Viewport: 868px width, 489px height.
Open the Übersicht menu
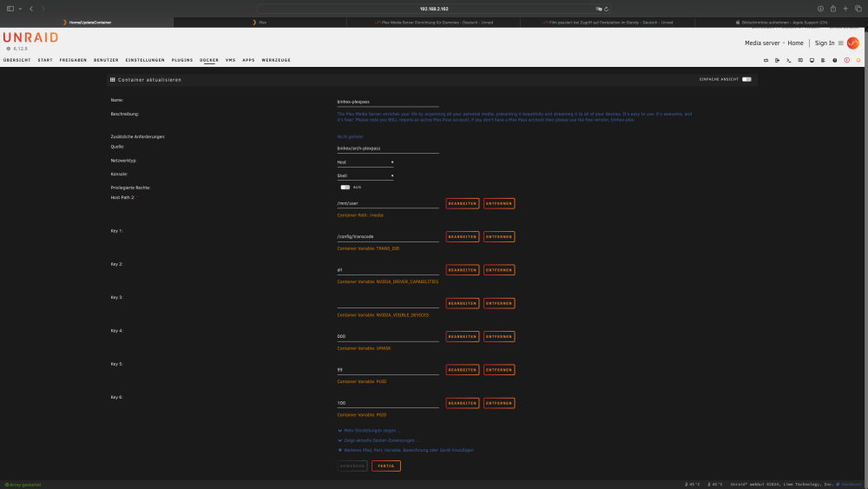(x=17, y=60)
